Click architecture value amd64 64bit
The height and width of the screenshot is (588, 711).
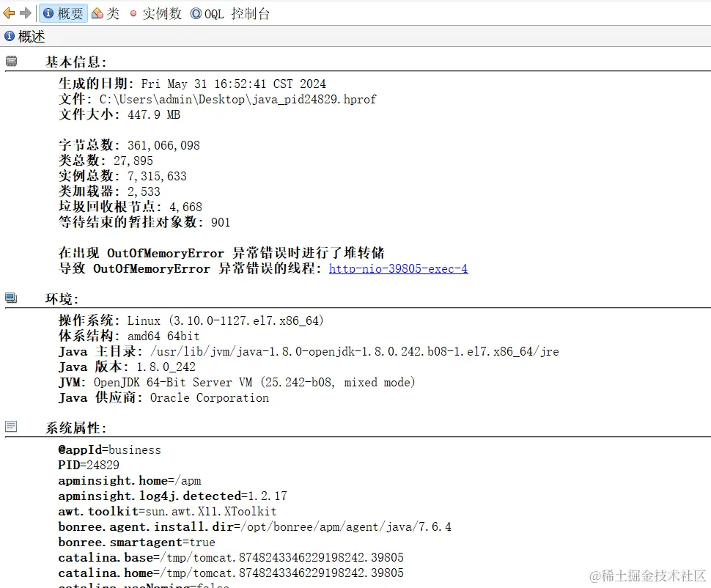(163, 337)
